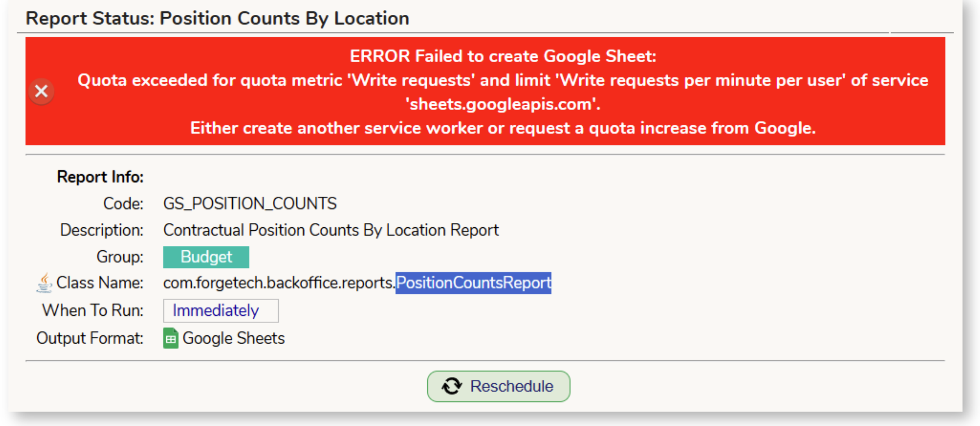The height and width of the screenshot is (426, 980).
Task: Click the quota increase suggestion line
Action: coord(503,128)
